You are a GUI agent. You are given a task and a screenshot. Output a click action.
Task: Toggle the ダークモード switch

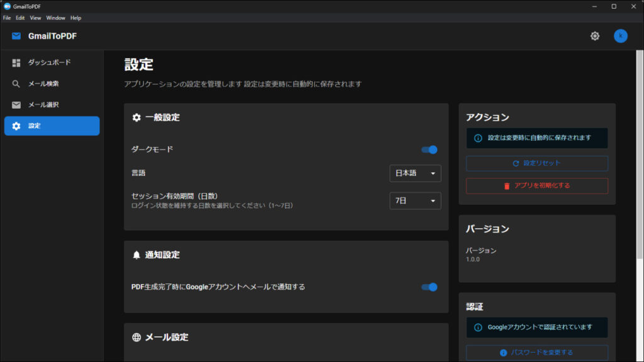pos(429,150)
